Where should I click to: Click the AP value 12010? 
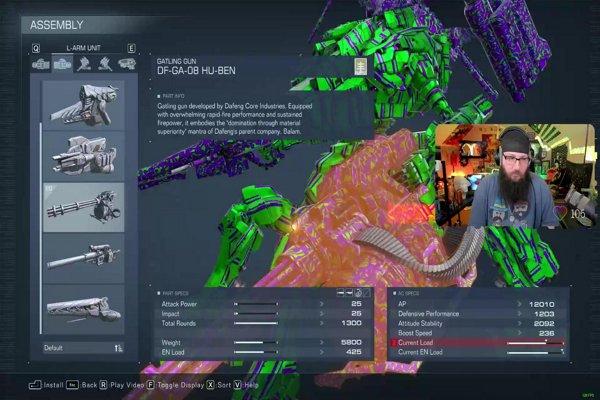coord(541,304)
